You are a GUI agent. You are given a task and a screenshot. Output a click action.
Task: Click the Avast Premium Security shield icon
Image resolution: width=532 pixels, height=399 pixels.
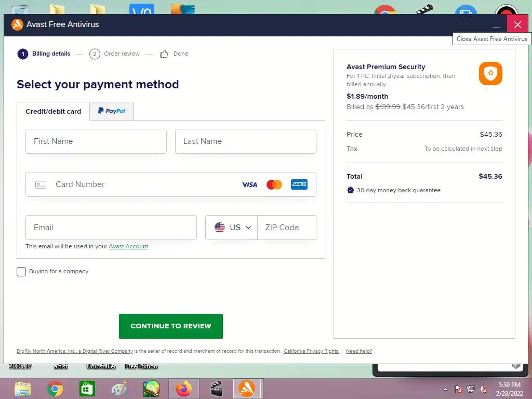[x=490, y=73]
